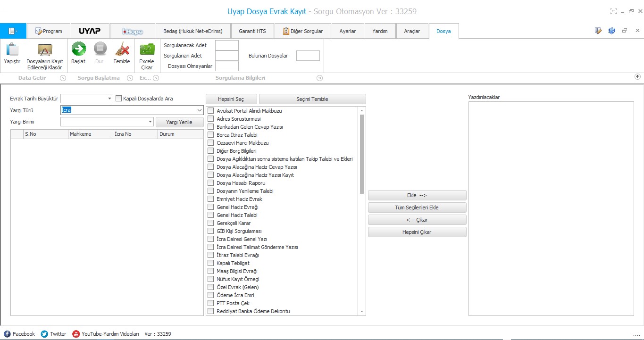Click the Hepsini Seç button
This screenshot has height=340, width=644.
[231, 99]
